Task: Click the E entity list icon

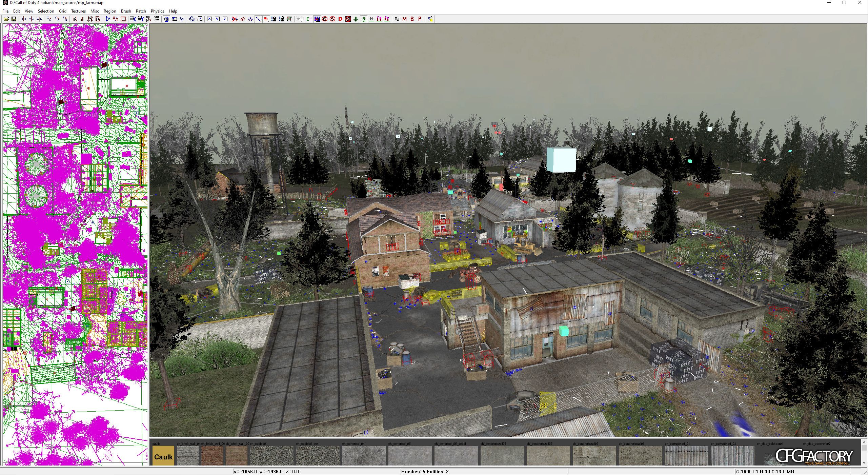Action: coord(309,19)
